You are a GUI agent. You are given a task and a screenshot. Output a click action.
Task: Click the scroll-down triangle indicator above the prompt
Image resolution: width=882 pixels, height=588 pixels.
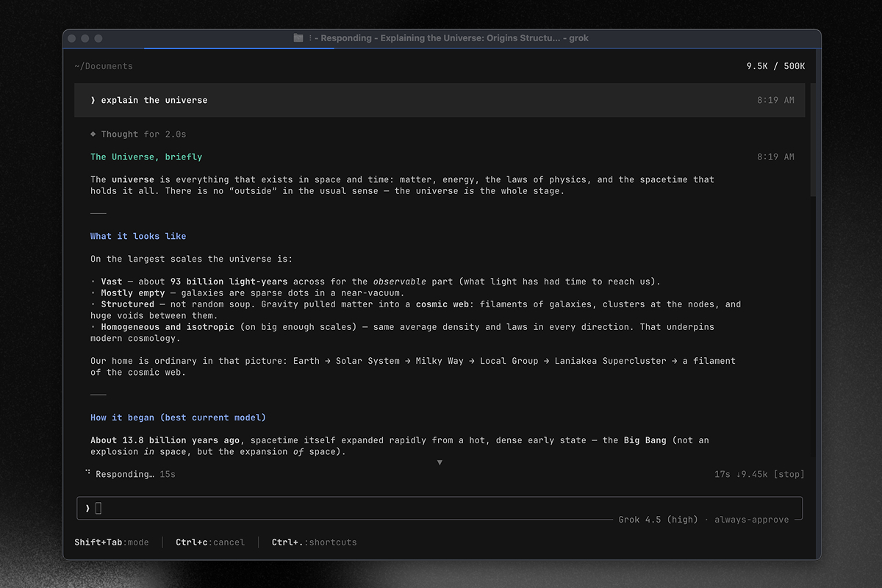(x=440, y=462)
